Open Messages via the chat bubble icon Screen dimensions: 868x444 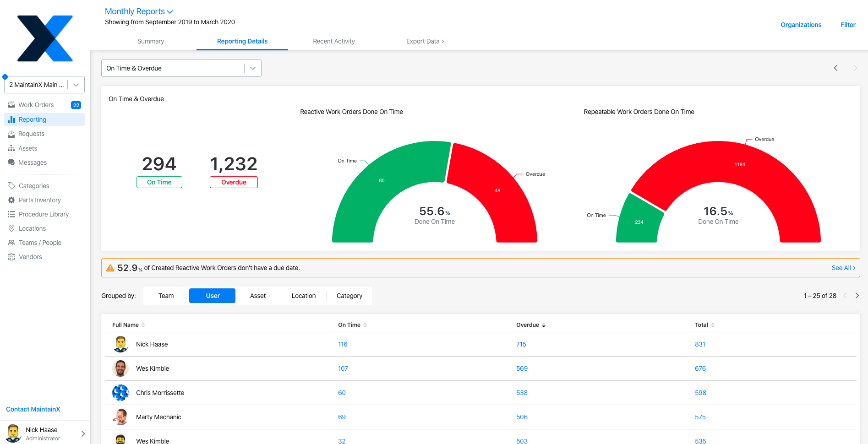point(11,162)
